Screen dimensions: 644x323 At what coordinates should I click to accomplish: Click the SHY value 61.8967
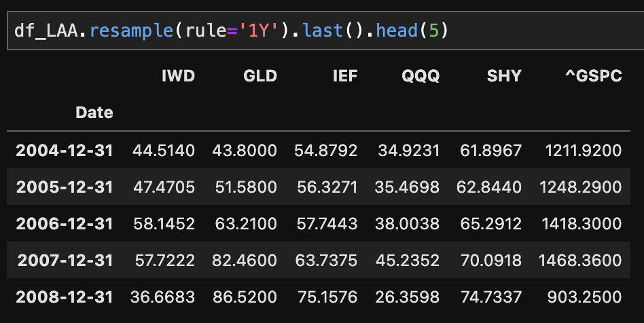[490, 151]
